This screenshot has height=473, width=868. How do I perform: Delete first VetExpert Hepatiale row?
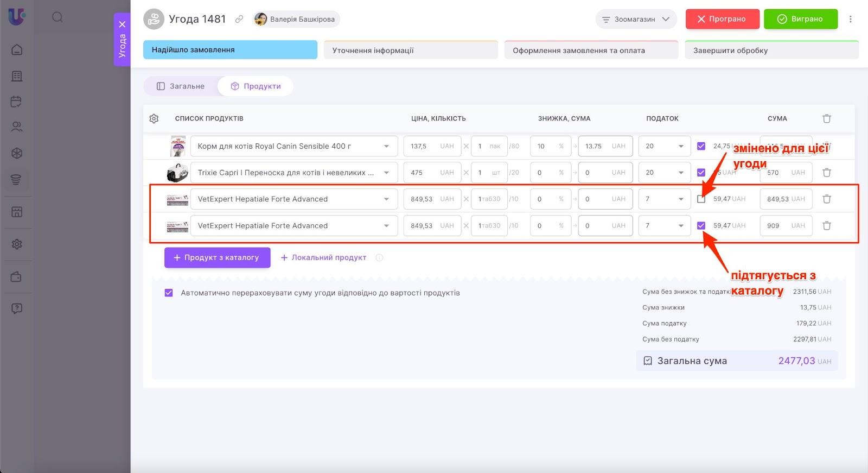[x=827, y=199]
